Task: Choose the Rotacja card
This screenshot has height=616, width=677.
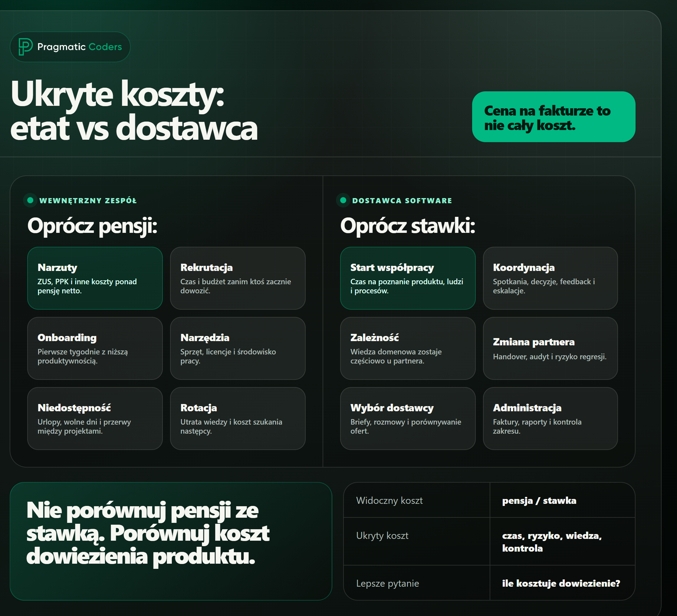Action: click(x=238, y=419)
